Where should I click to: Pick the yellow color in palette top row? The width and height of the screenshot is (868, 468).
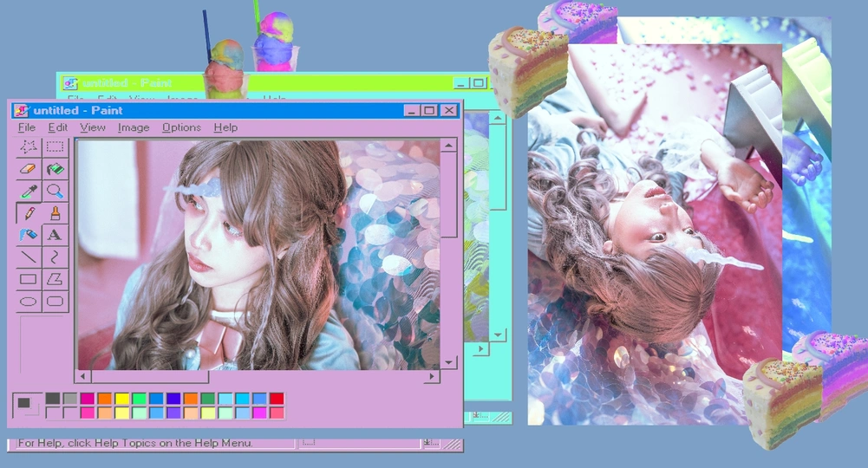[121, 399]
